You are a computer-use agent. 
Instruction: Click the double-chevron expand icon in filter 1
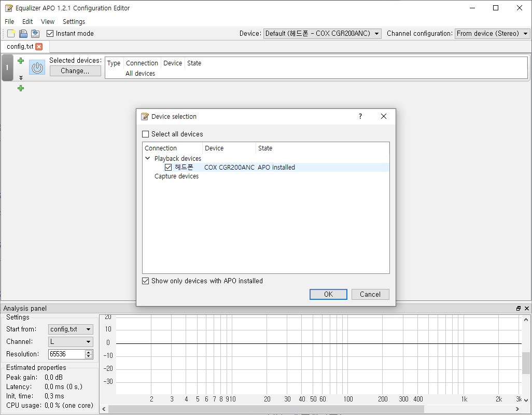tap(21, 78)
